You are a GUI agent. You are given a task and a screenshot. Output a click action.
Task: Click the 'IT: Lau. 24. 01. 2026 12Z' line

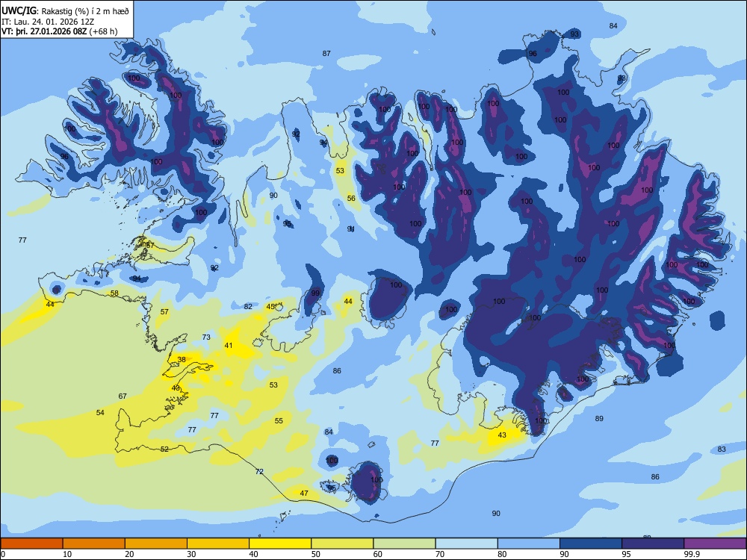tap(48, 22)
